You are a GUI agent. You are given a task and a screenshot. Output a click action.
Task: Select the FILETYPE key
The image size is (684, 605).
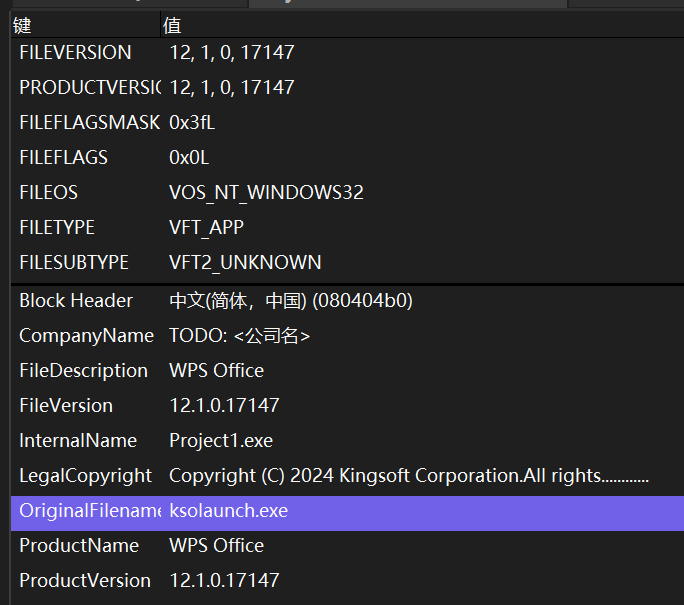(x=57, y=227)
